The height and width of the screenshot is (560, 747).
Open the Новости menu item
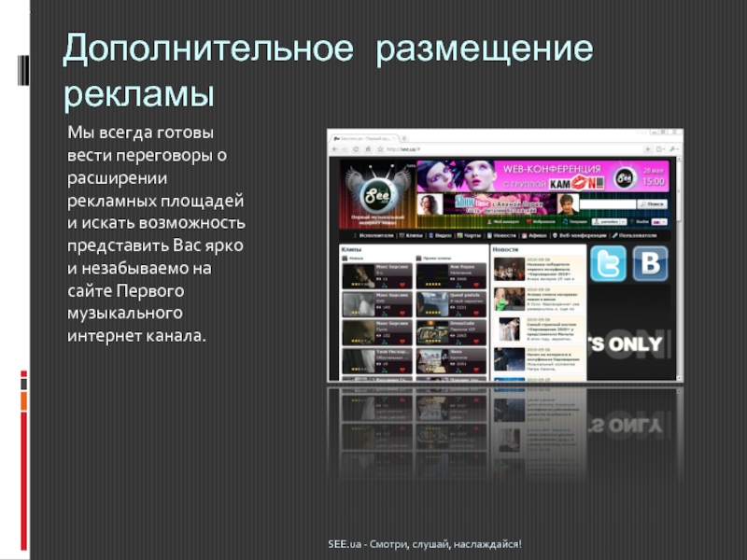click(501, 235)
